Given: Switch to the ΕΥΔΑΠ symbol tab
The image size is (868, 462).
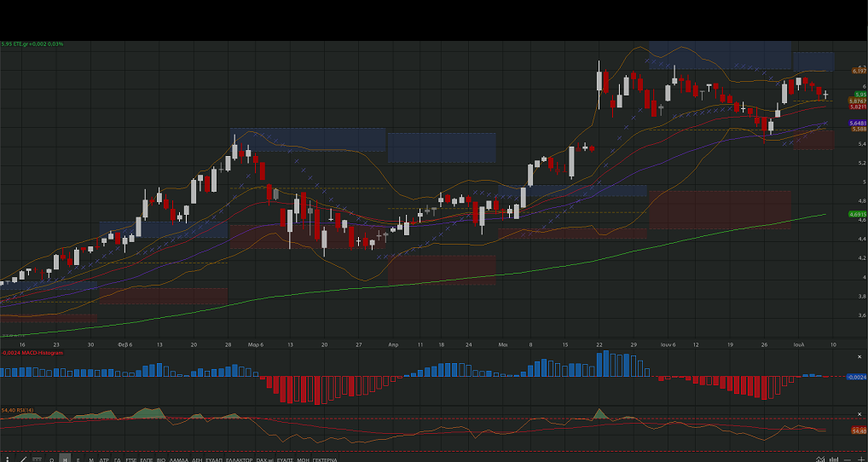Looking at the screenshot, I should pyautogui.click(x=214, y=459).
